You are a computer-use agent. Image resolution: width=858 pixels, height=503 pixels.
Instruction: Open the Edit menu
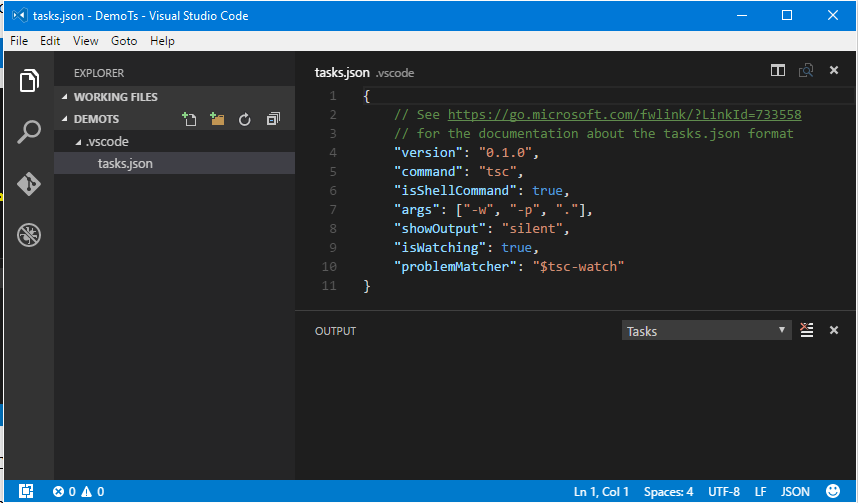(x=50, y=41)
